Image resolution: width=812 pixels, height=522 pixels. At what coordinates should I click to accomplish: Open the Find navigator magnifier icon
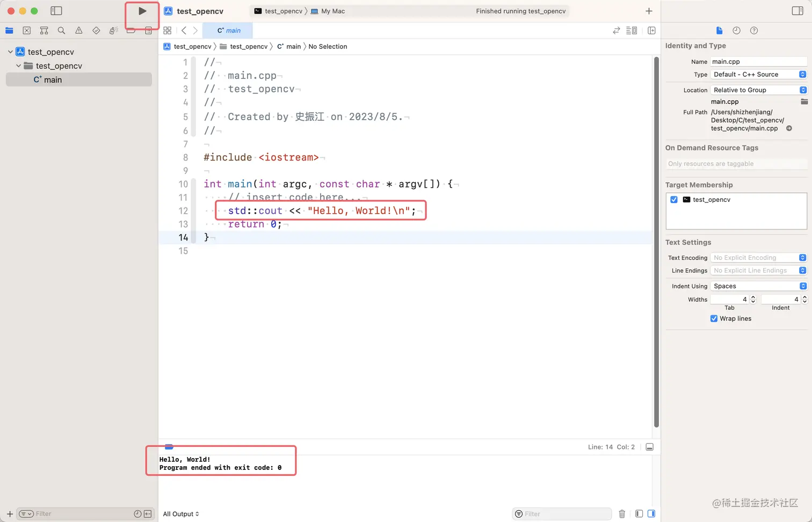(x=62, y=31)
